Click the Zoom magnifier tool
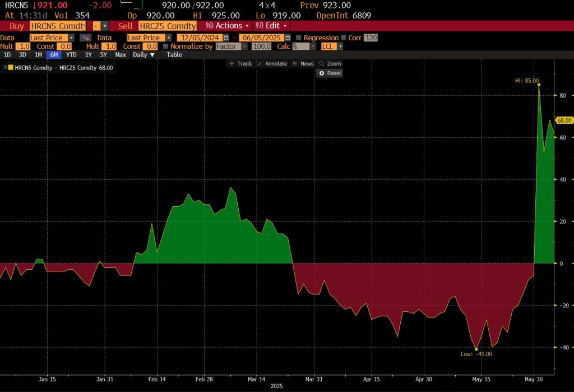574x392 pixels. tap(330, 64)
